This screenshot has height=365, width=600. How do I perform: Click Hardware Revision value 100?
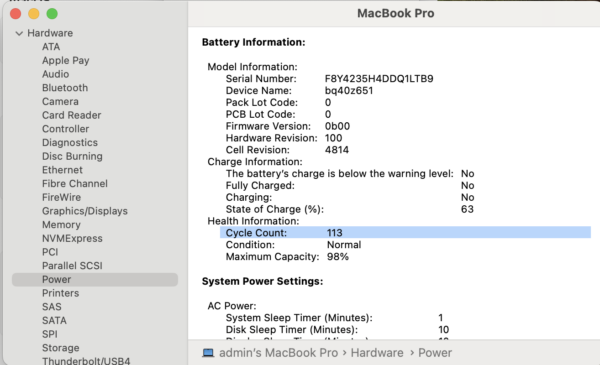click(333, 138)
